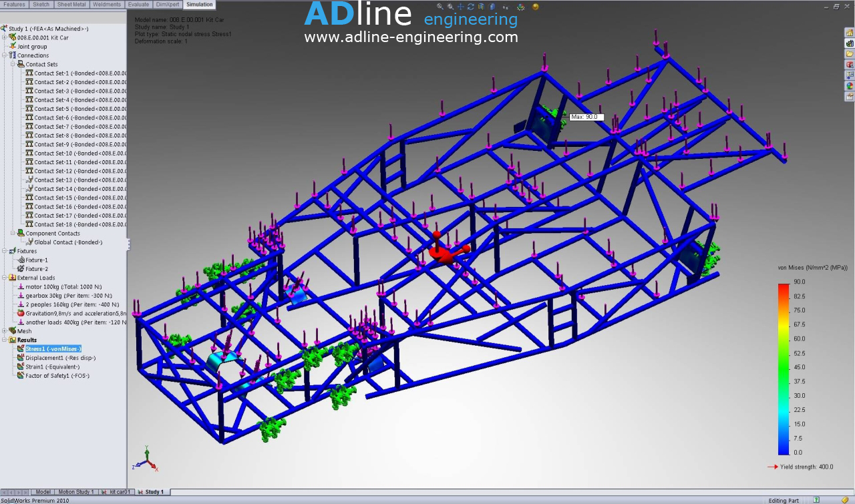The image size is (855, 504).
Task: Click the von Mises color legend bar
Action: click(784, 368)
